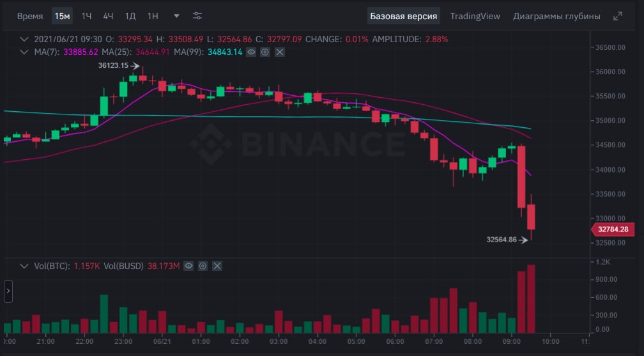This screenshot has width=644, height=356.
Task: Click the current price label 32784.28
Action: pos(613,229)
